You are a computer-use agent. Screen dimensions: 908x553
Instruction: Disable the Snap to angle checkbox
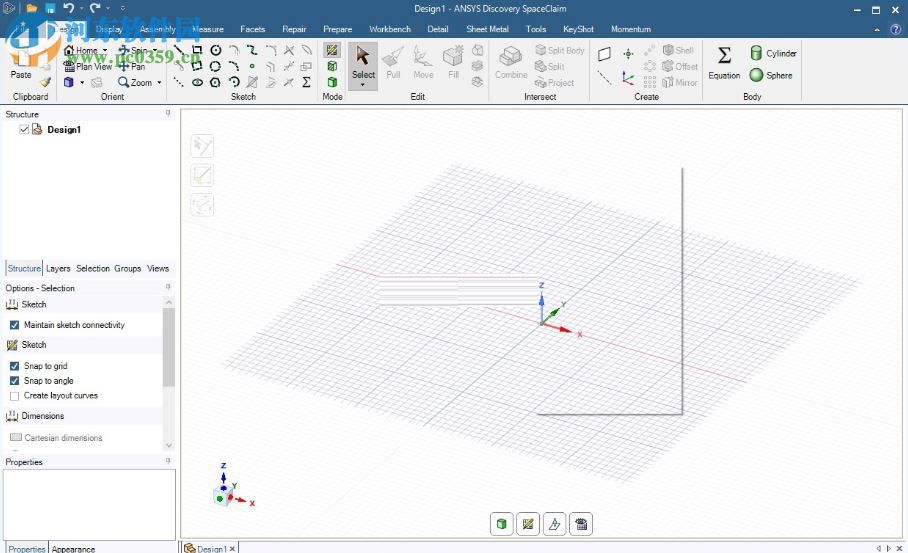pos(14,380)
